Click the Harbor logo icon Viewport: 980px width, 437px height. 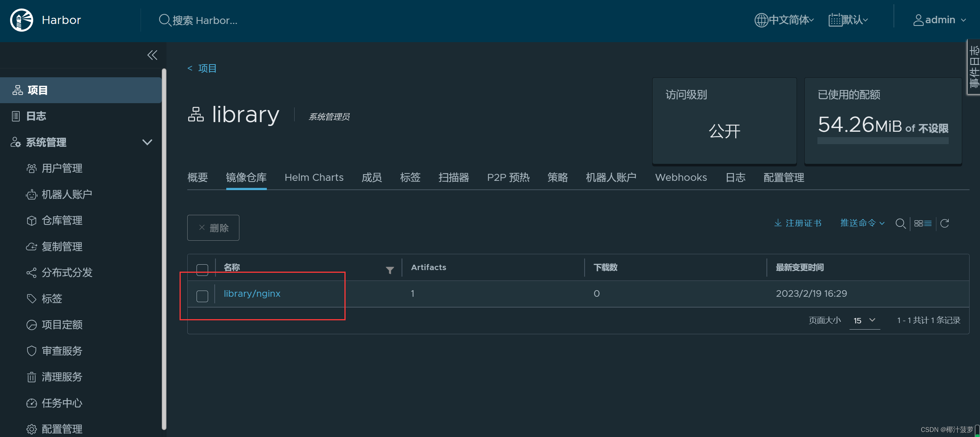tap(22, 20)
